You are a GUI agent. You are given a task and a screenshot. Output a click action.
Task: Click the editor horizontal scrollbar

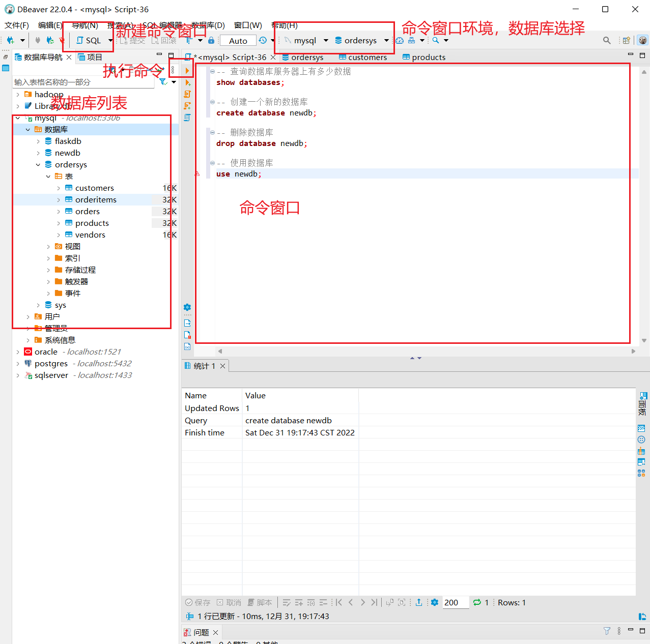(x=427, y=351)
